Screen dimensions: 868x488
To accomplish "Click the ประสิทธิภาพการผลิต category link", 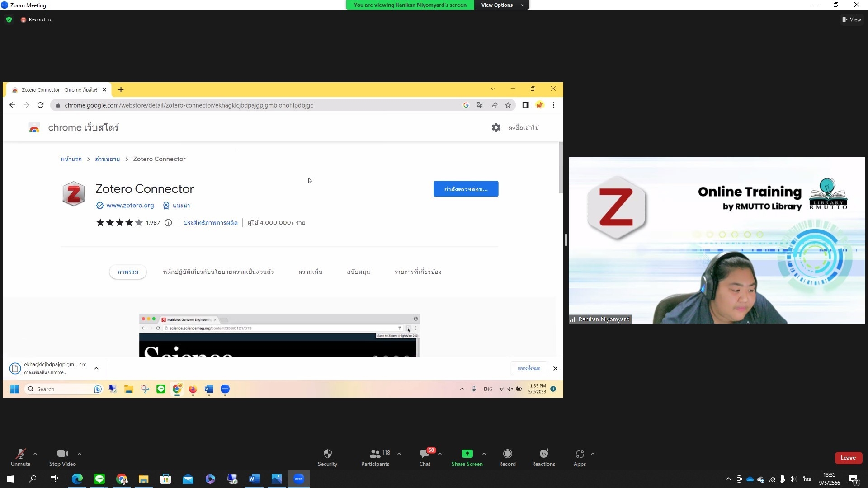I will pos(211,223).
